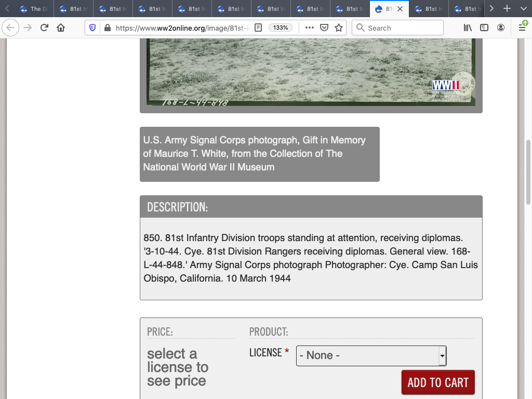Bookmark this page with the star

[339, 28]
